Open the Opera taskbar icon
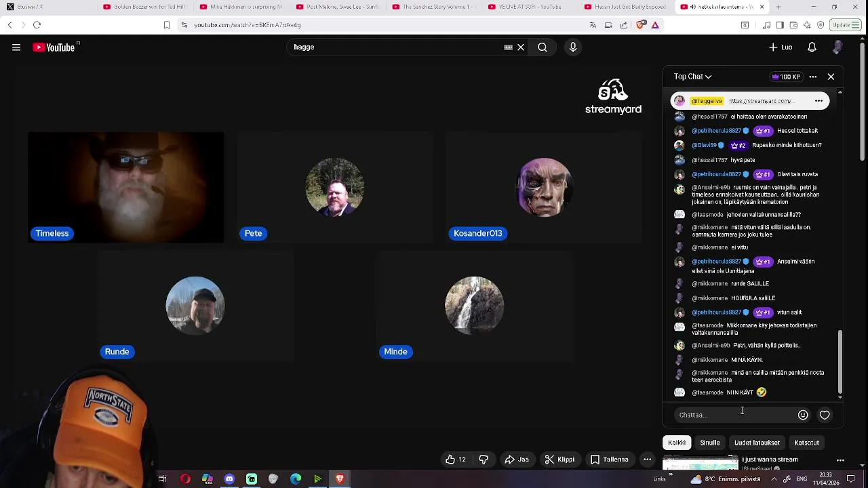The height and width of the screenshot is (488, 868). [x=185, y=479]
